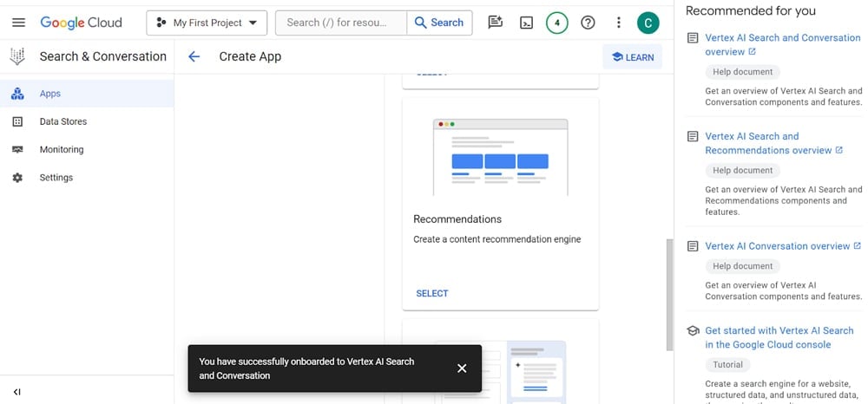Click document icon beside Search and Conversation overview
This screenshot has height=404, width=868.
[693, 38]
